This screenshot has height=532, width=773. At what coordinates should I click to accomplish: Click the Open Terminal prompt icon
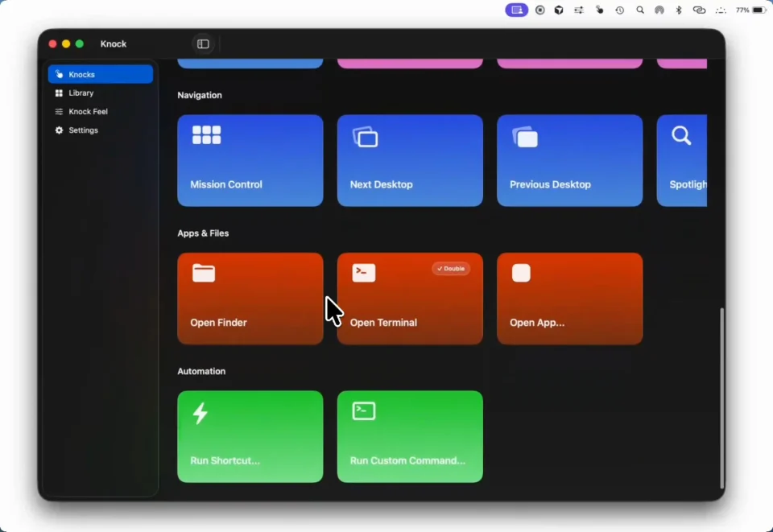pos(364,273)
